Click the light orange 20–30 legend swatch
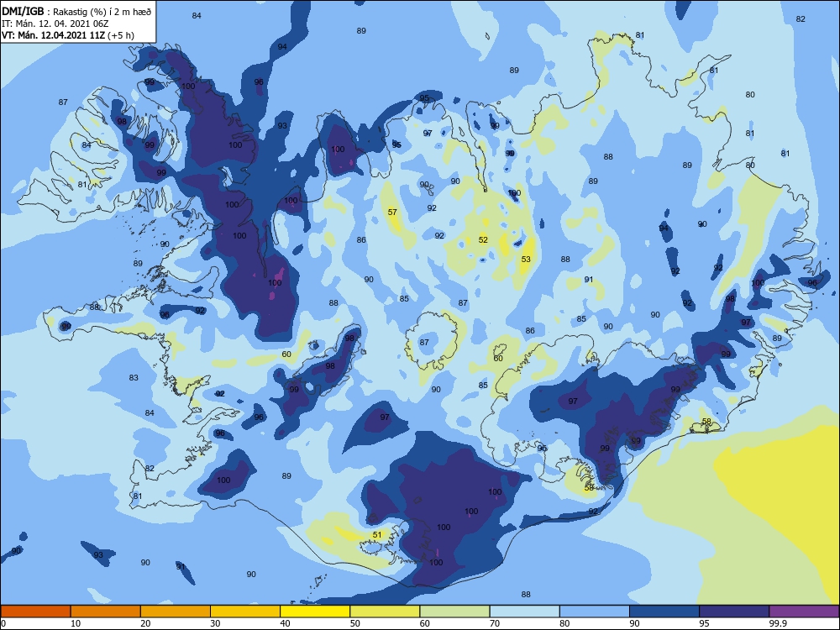Viewport: 840px width, 630px height. tap(176, 612)
